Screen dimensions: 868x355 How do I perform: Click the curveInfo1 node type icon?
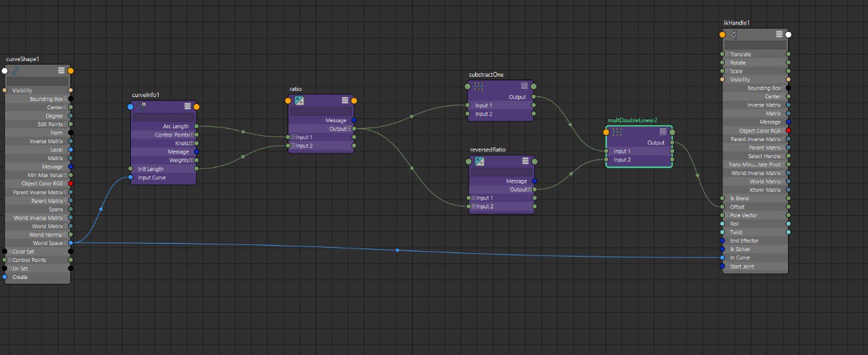142,106
